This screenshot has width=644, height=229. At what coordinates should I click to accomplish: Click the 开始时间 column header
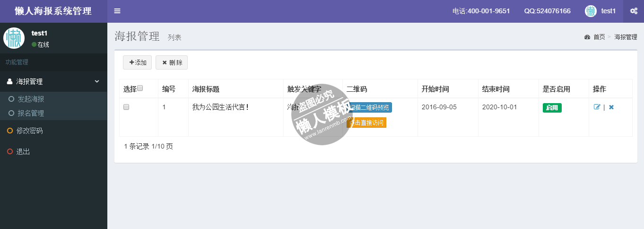pyautogui.click(x=435, y=89)
